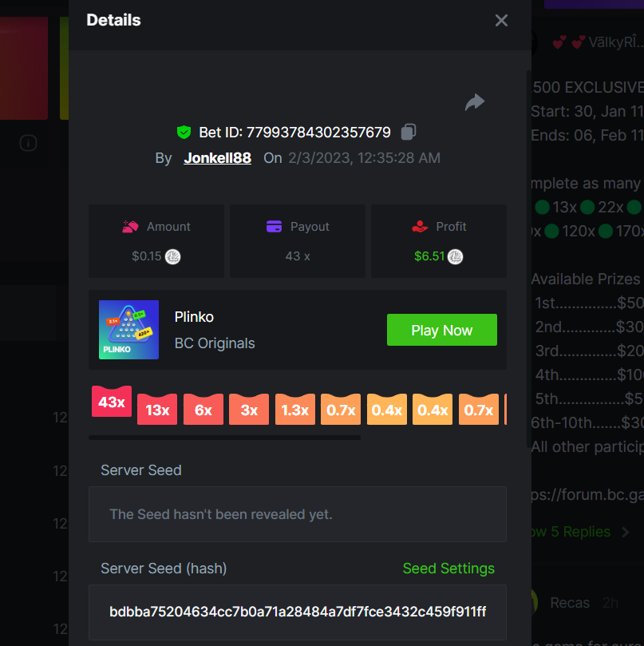Click the server seed hash field
644x646 pixels.
tap(297, 612)
